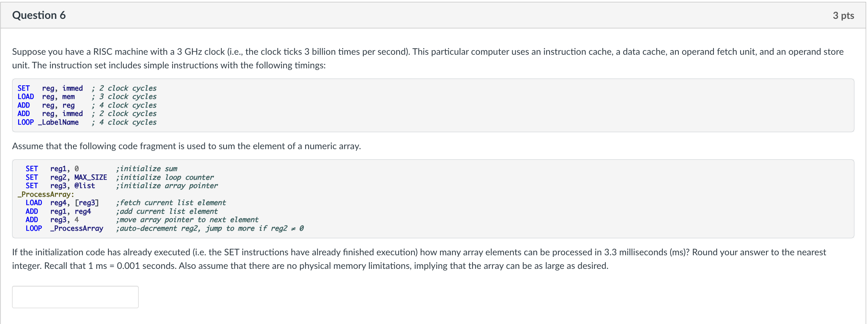Screen dimensions: 868x324
Task: Select the LOAD reg4, [reg3] line
Action: coord(62,202)
